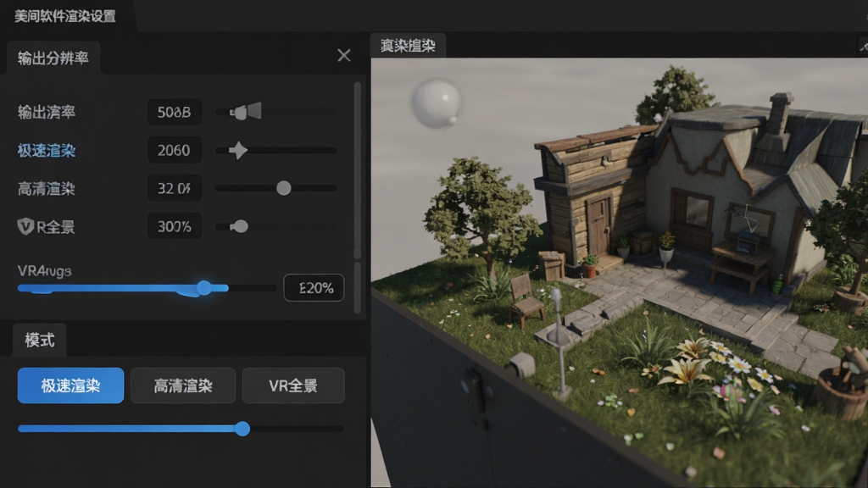Select the 极速渲染 mode button
The height and width of the screenshot is (488, 868).
point(71,385)
